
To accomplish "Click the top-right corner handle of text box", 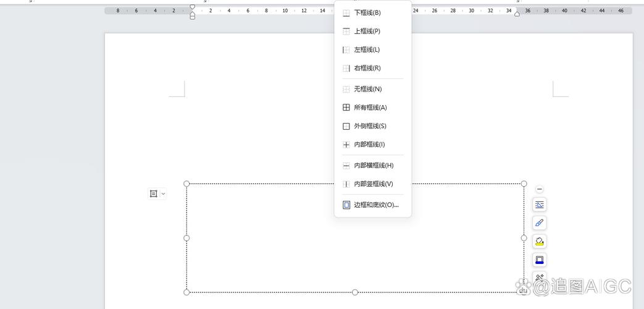I will pos(524,184).
